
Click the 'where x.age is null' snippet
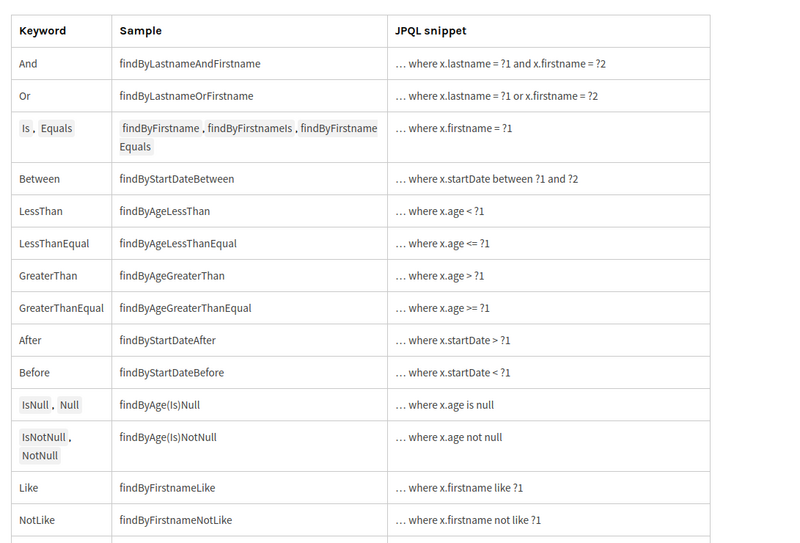[451, 405]
